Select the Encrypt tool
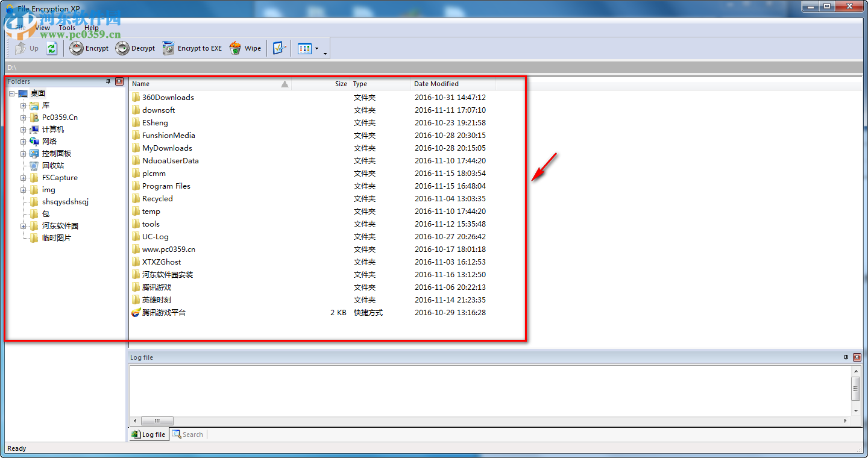 point(89,48)
